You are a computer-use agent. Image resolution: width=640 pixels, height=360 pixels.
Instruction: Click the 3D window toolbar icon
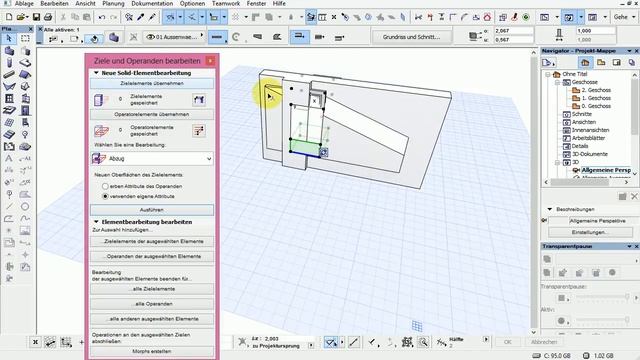pyautogui.click(x=569, y=17)
